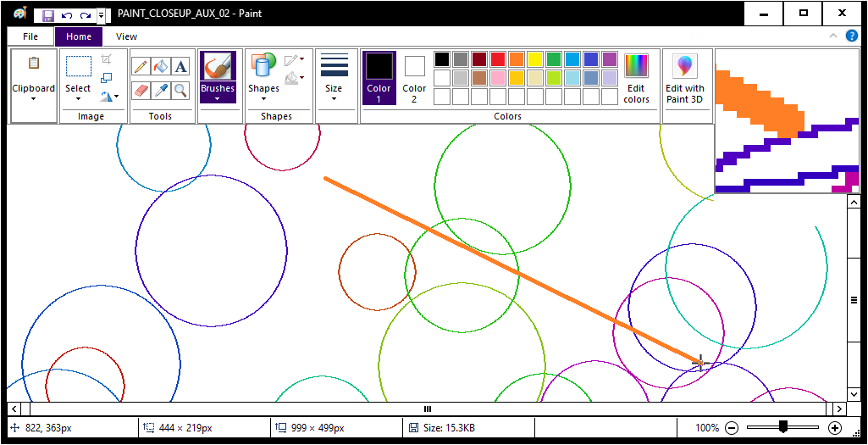Click vertical scrollbar down arrow
The height and width of the screenshot is (445, 868).
(x=854, y=394)
